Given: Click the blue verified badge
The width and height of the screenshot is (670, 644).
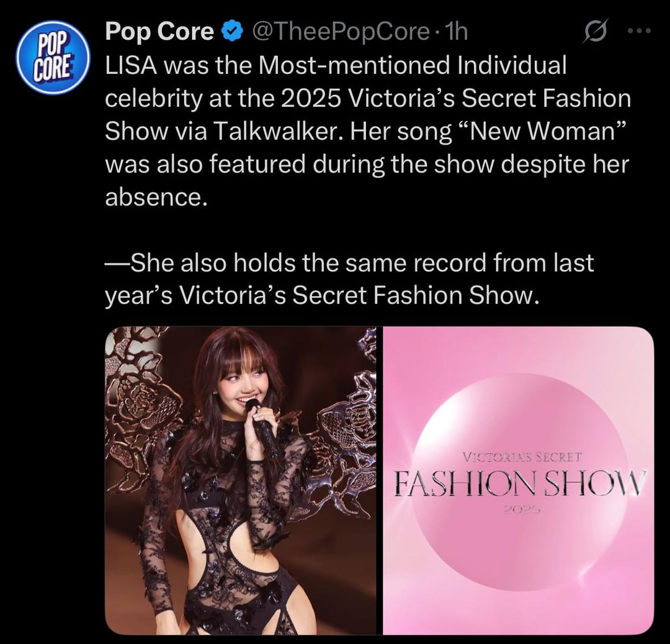Looking at the screenshot, I should coord(231,32).
